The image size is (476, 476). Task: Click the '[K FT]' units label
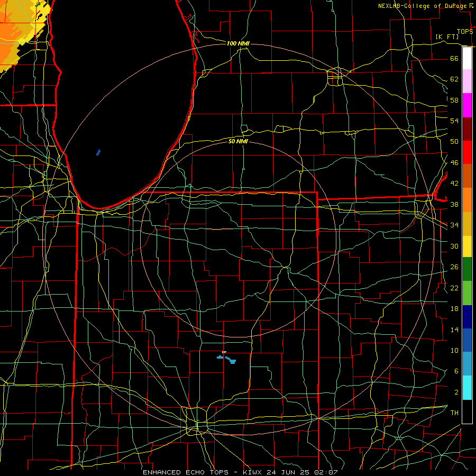point(447,36)
